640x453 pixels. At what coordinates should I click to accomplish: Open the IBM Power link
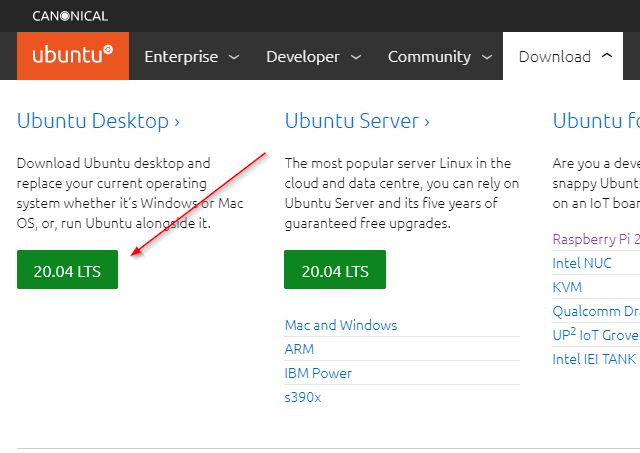318,373
